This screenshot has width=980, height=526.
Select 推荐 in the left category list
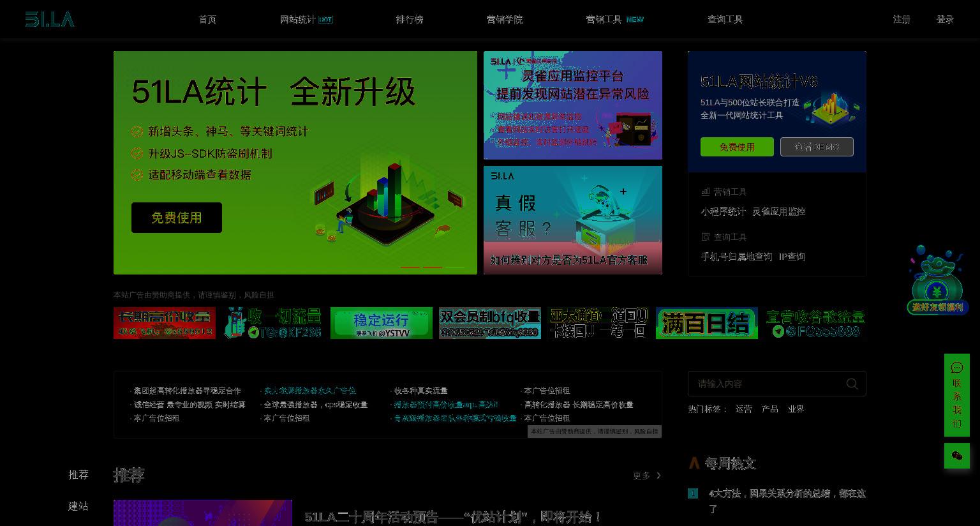(78, 475)
